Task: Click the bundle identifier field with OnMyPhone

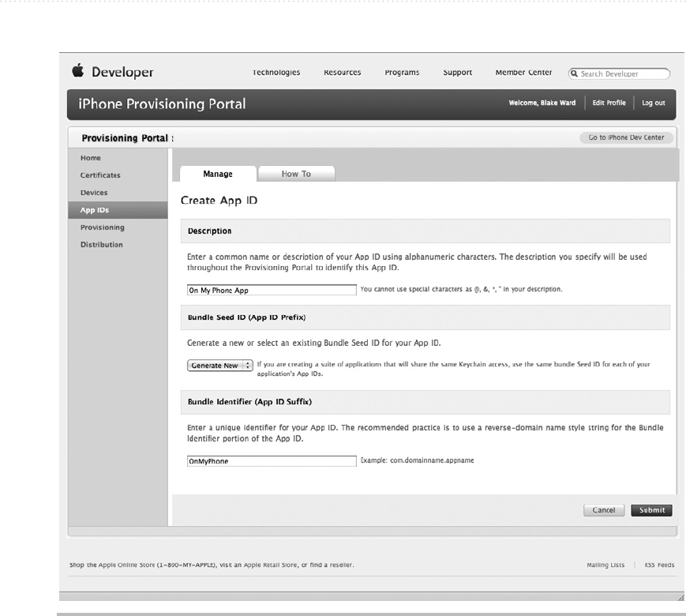Action: coord(272,461)
